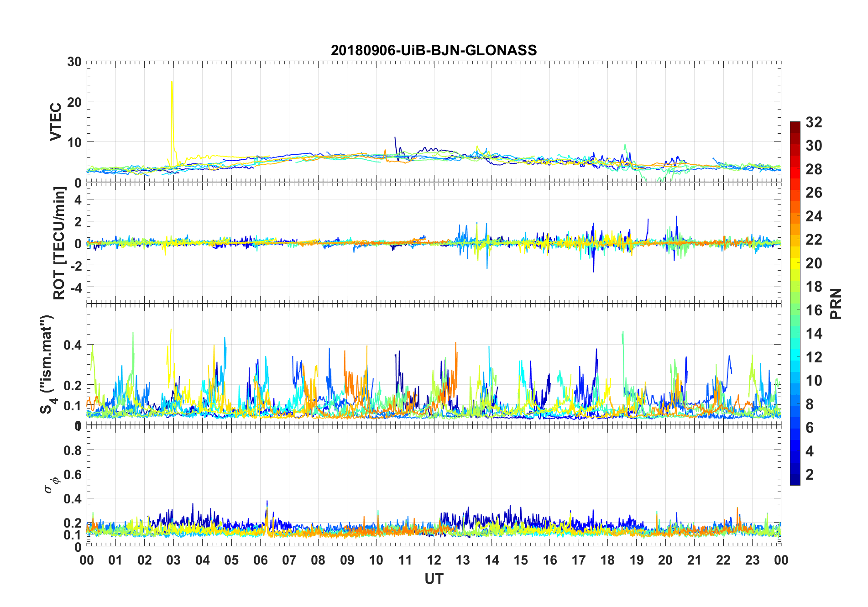This screenshot has width=868, height=607.
Task: Select the VTEC y-axis label
Action: pyautogui.click(x=56, y=122)
